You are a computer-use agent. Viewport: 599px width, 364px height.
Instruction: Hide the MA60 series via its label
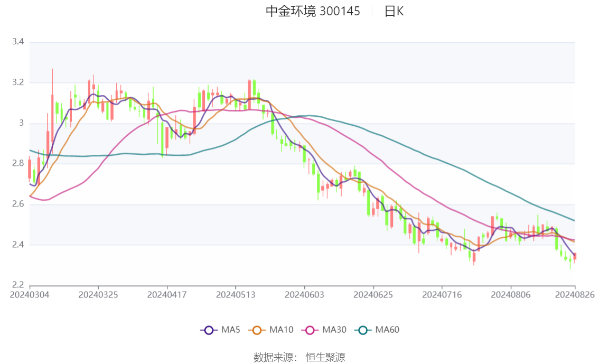[387, 330]
